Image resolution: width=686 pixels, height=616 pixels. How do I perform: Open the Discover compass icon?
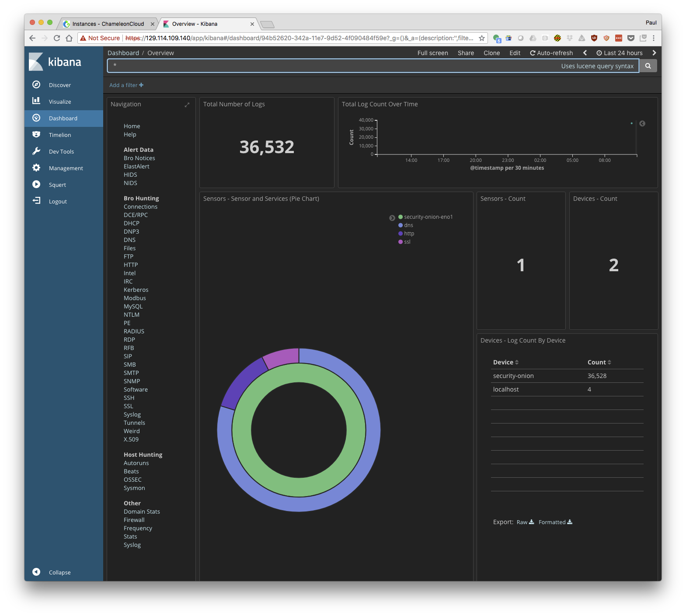tap(36, 84)
